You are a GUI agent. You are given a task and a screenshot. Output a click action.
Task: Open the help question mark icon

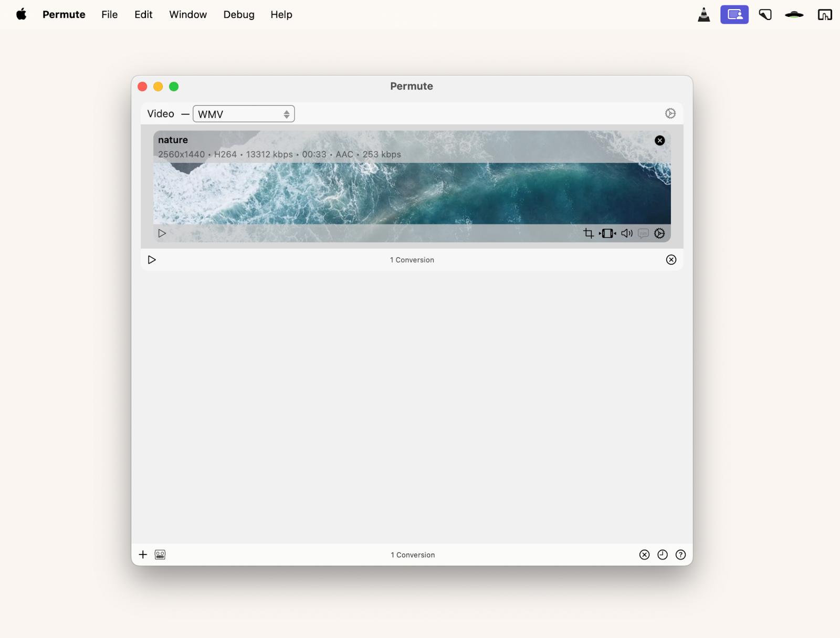(680, 555)
